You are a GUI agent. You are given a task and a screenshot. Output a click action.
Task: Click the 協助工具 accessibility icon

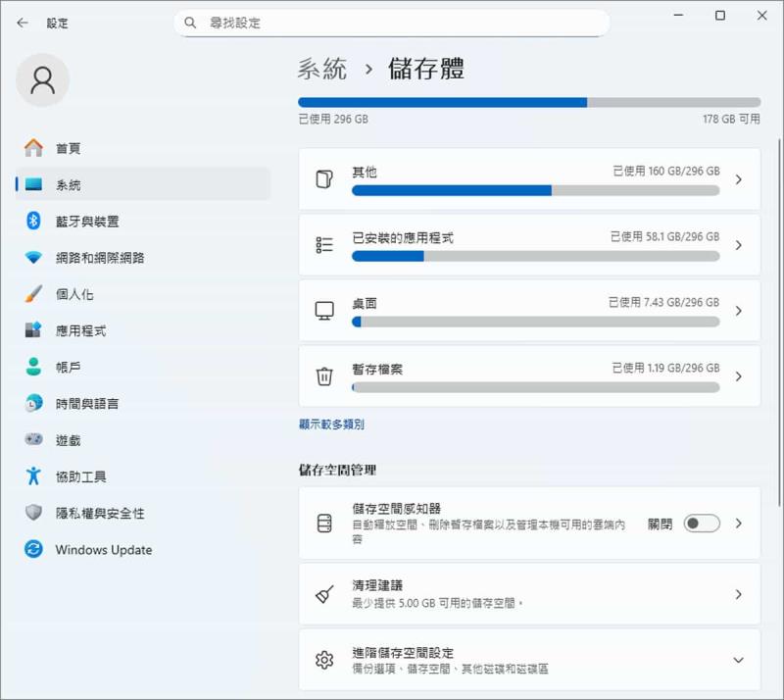pyautogui.click(x=33, y=476)
